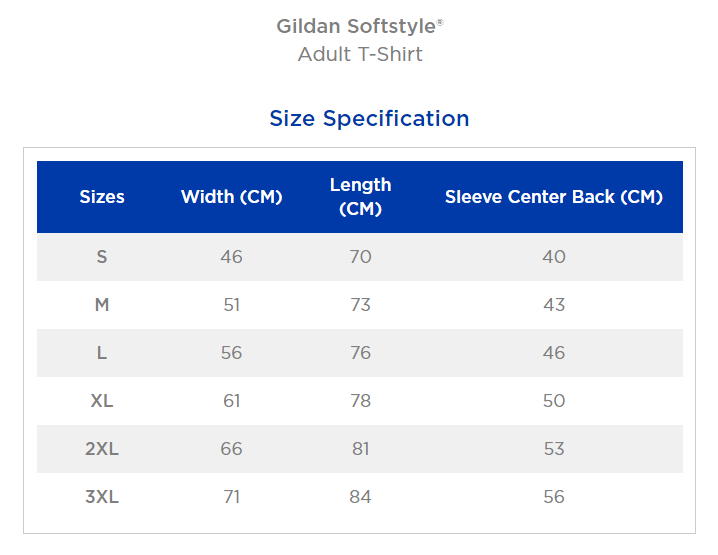
Task: Click the length value 76 for L
Action: [360, 353]
